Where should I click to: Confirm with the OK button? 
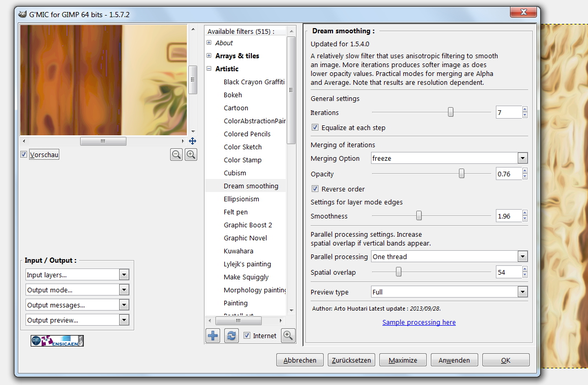506,360
